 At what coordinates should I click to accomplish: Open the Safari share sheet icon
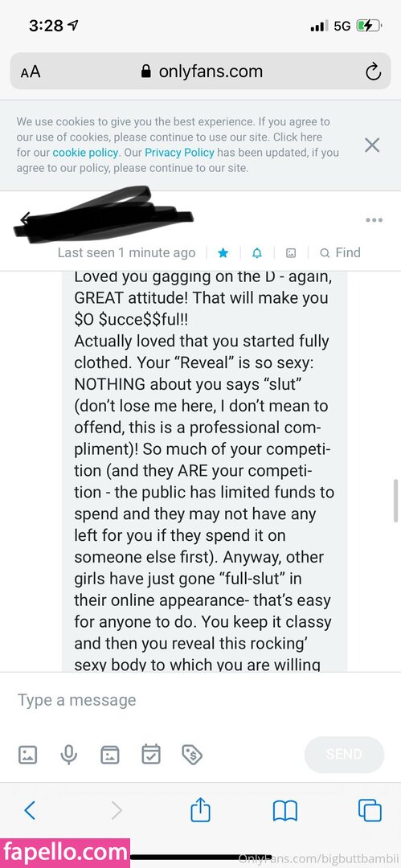coord(201,811)
